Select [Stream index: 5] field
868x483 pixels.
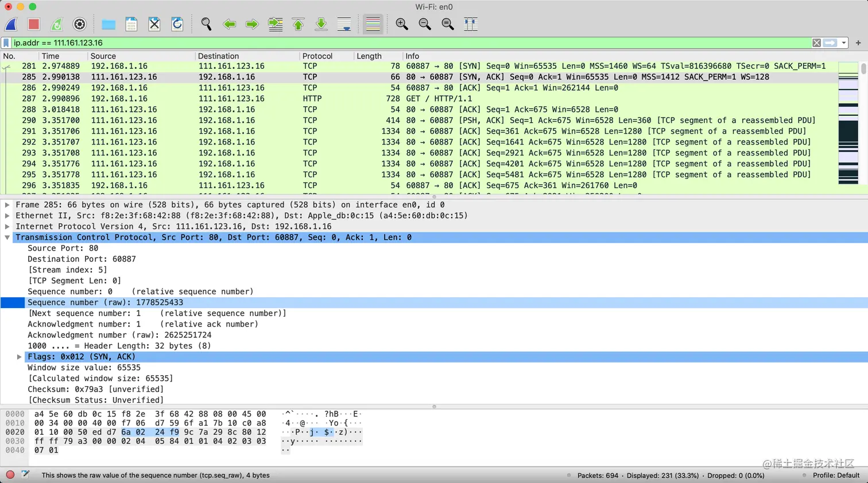coord(68,270)
